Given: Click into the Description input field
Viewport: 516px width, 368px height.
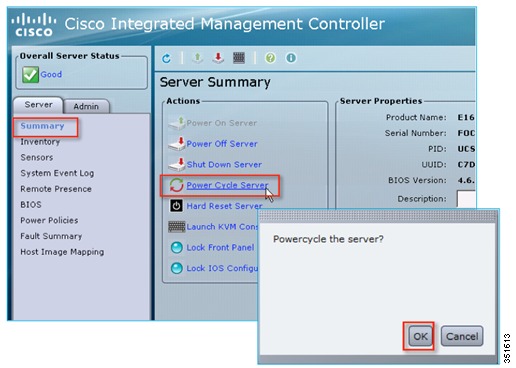Looking at the screenshot, I should click(x=466, y=199).
